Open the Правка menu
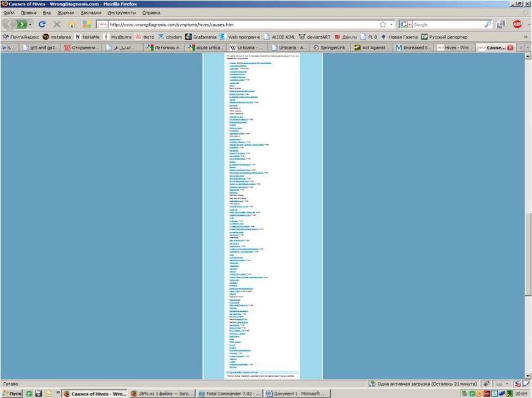Screen dimensions: 532x398 [29, 13]
